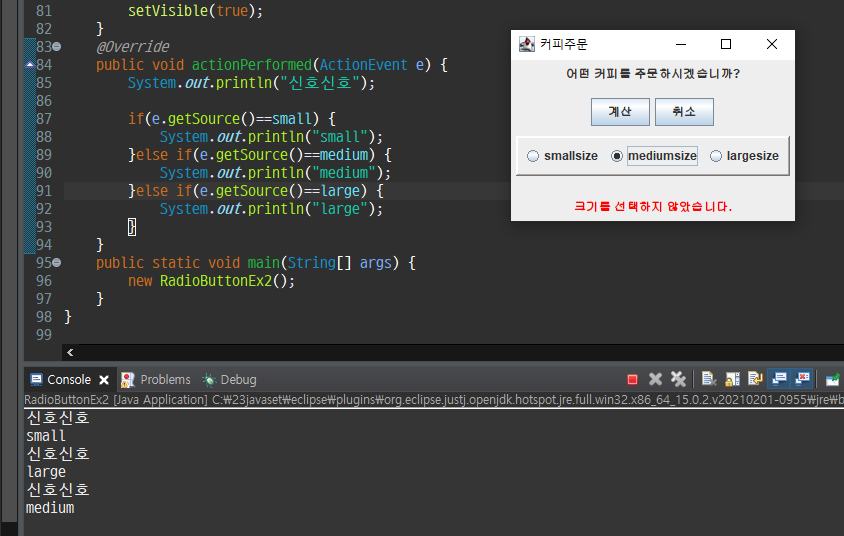Select the largesize radio button
The image size is (844, 536).
coord(715,156)
